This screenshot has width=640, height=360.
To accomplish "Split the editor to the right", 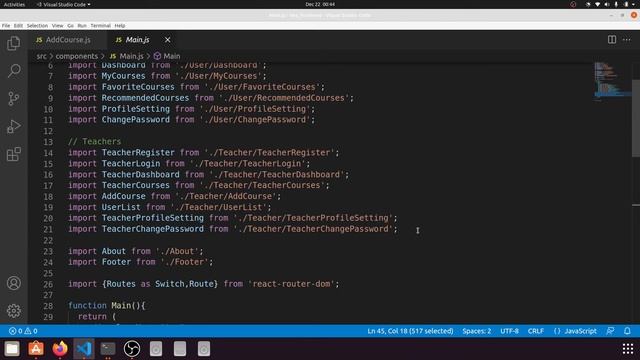I will pos(612,40).
